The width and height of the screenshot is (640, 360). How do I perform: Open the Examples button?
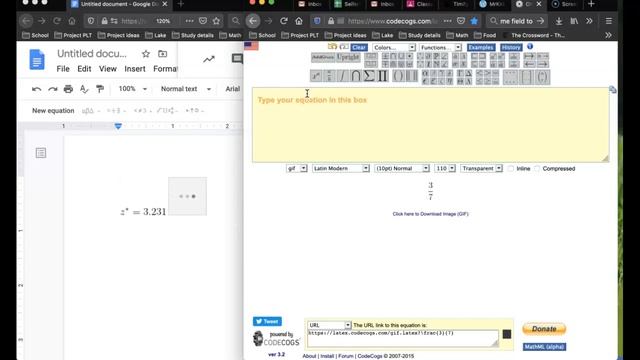click(481, 47)
